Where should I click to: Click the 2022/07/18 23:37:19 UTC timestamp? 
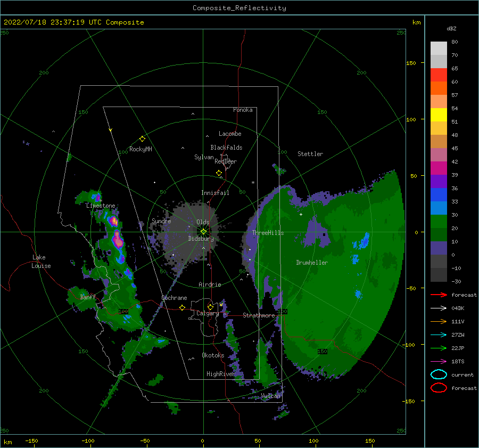pyautogui.click(x=74, y=22)
